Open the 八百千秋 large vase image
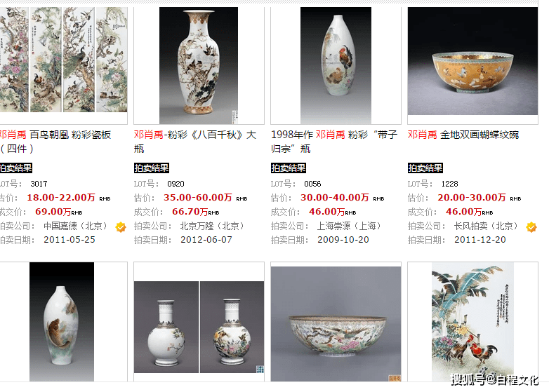Viewport: 549px width, 392px height. (x=199, y=65)
